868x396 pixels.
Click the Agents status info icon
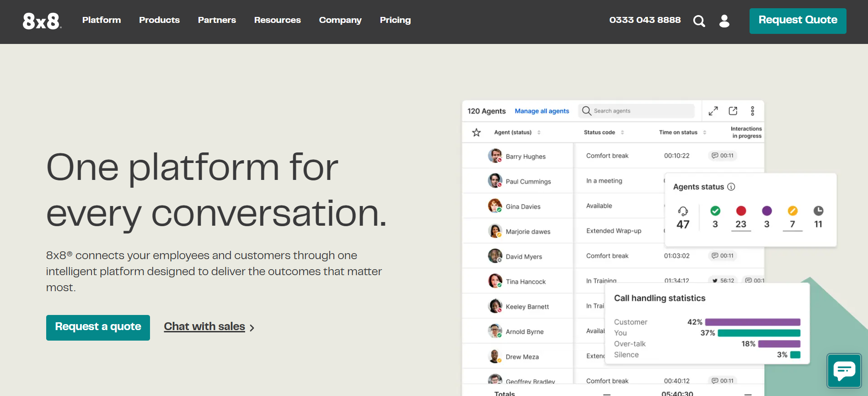[731, 187]
